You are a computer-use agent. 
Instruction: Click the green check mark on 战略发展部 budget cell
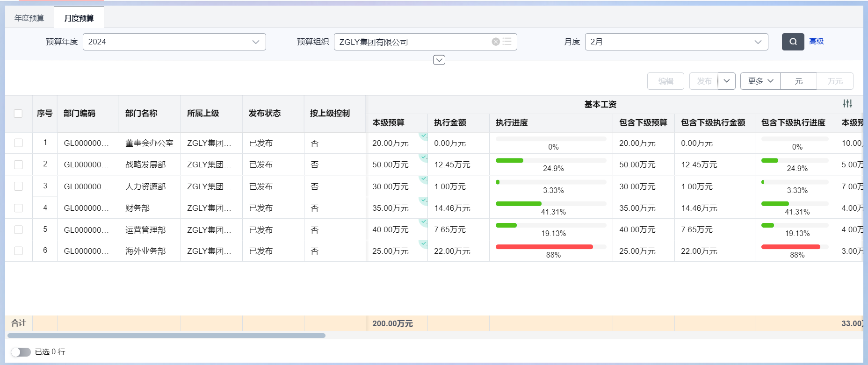(423, 157)
